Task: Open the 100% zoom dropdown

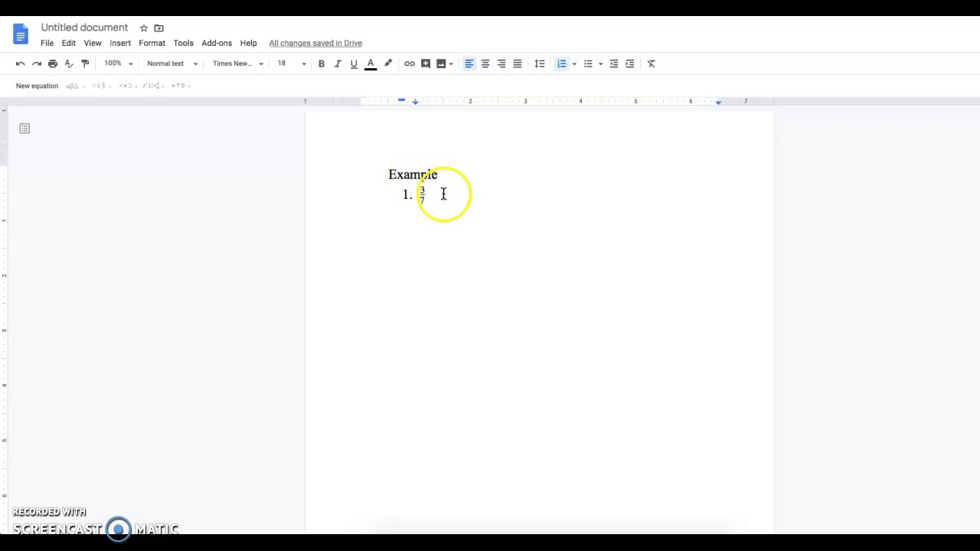Action: point(119,64)
